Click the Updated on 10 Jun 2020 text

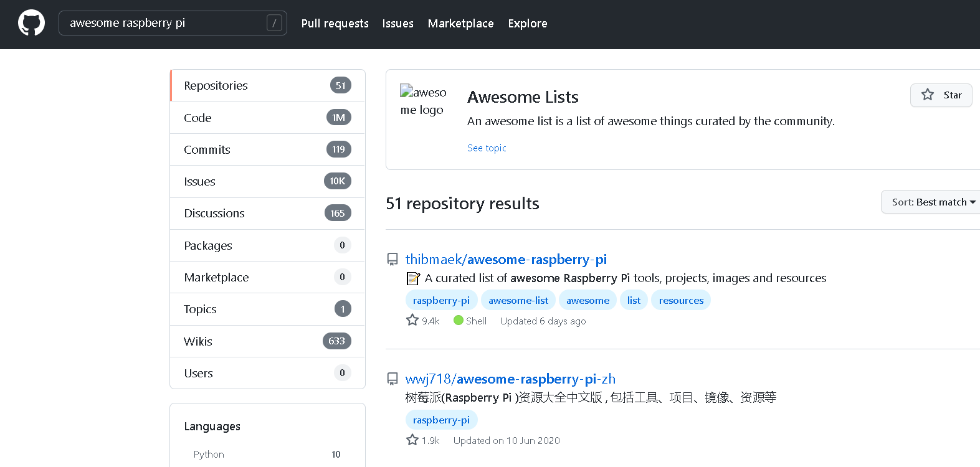tap(507, 441)
